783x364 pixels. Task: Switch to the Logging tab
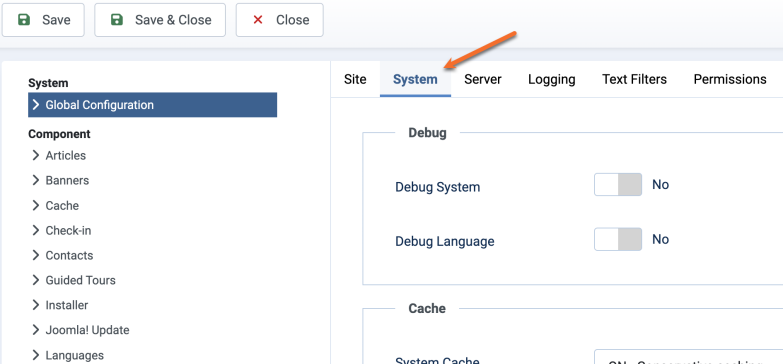552,79
